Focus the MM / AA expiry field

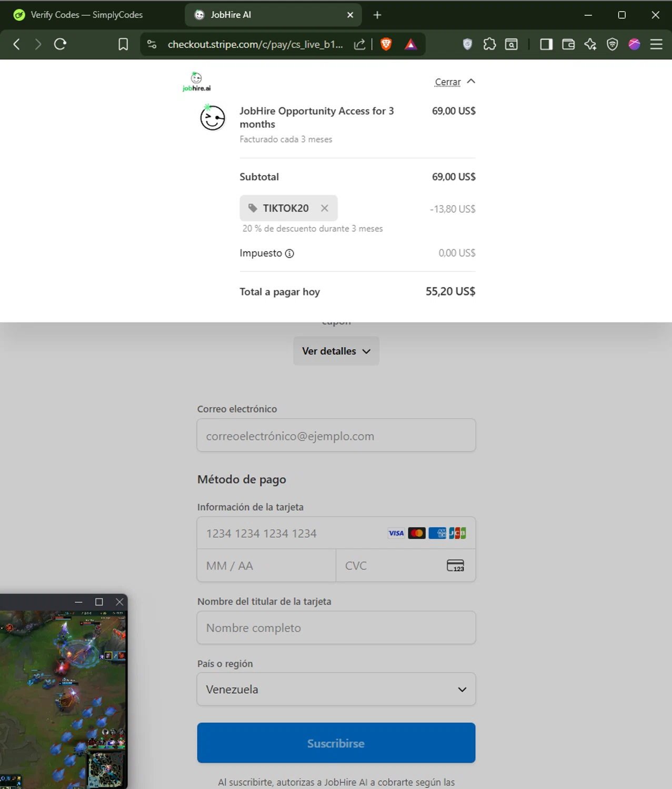click(266, 565)
